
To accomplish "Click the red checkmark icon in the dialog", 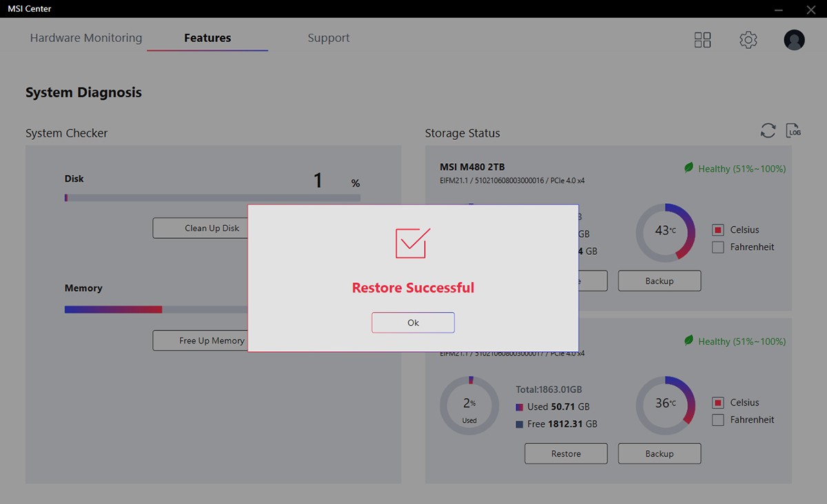I will (x=413, y=243).
